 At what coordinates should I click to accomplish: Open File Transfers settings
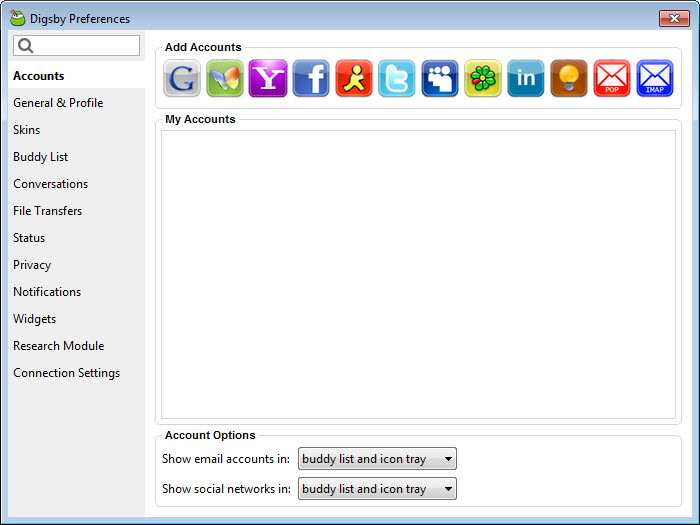[76, 211]
